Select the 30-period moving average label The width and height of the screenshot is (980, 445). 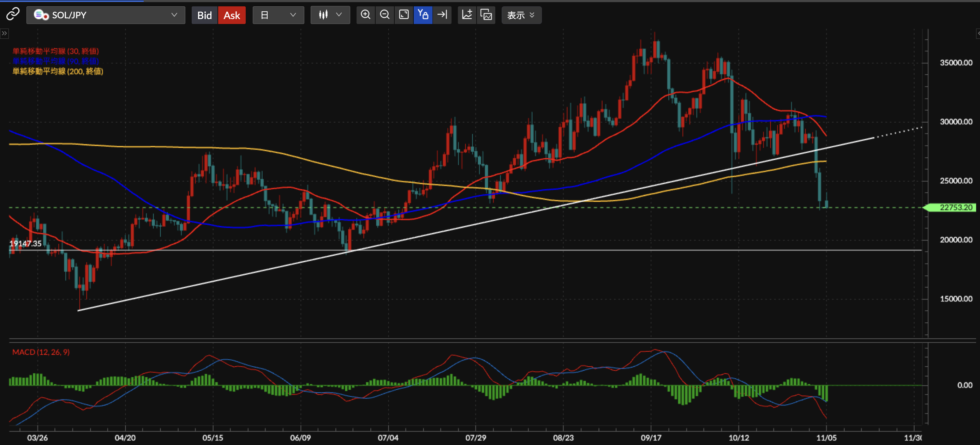click(55, 51)
